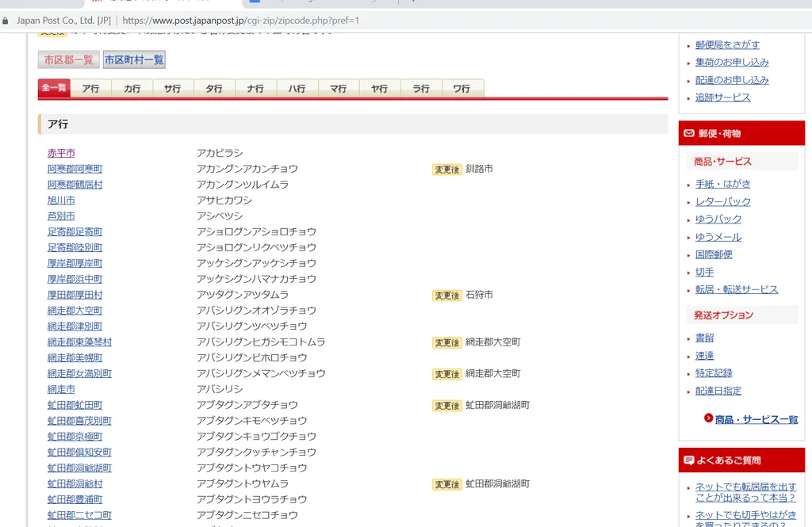Open the 切手 link
Viewport: 812px width, 527px height.
pyautogui.click(x=704, y=272)
